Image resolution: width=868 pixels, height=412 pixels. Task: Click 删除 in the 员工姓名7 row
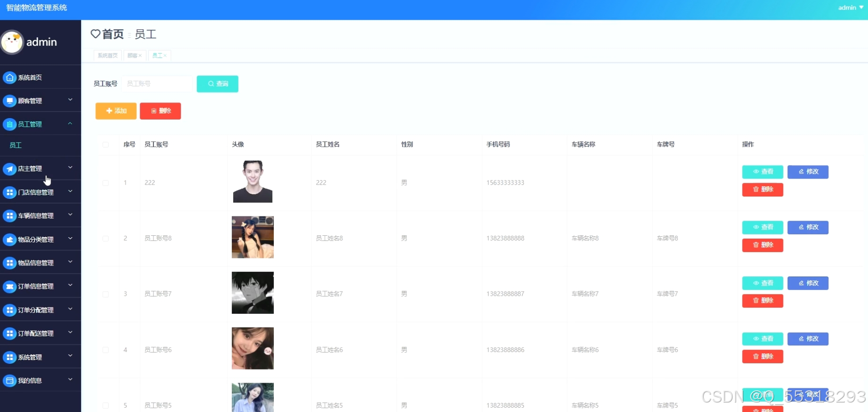[763, 301]
